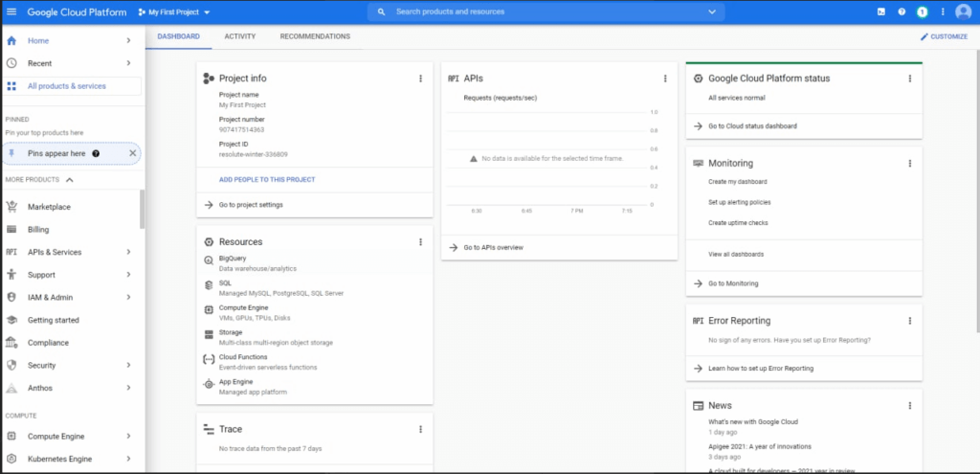Click the Marketplace cart icon
The height and width of the screenshot is (474, 980).
tap(11, 207)
